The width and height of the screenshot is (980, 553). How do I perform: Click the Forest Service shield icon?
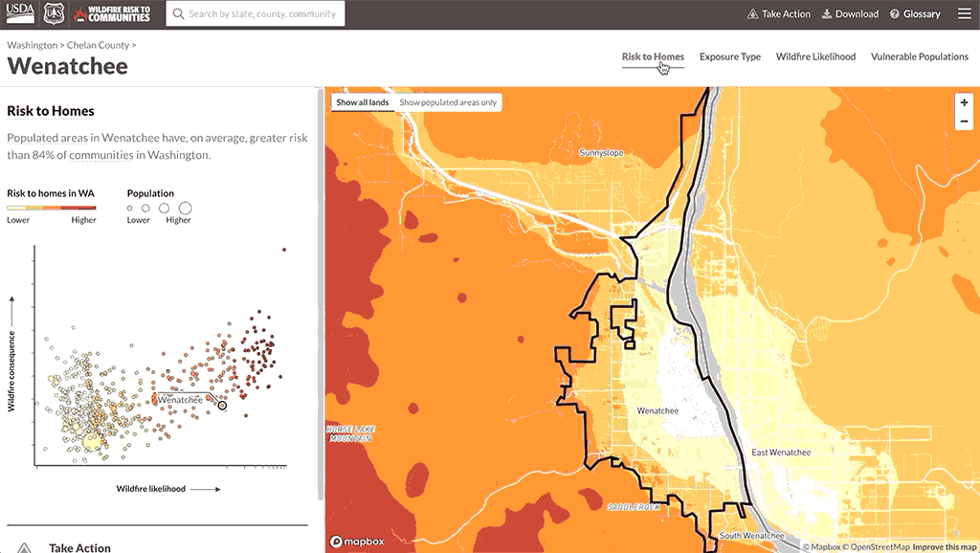pyautogui.click(x=55, y=13)
